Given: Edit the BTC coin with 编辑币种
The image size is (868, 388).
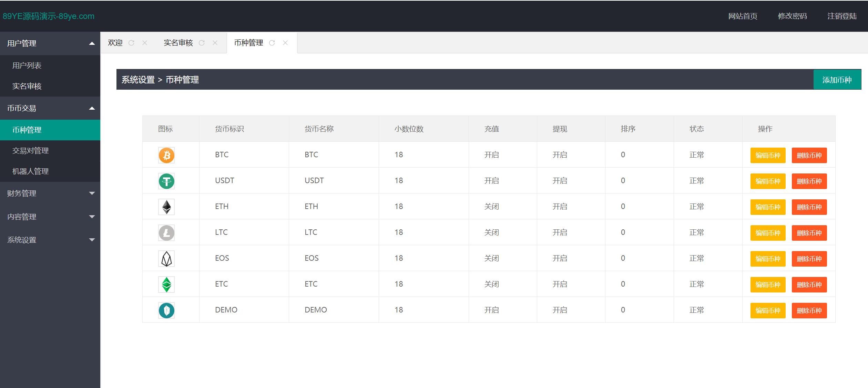Looking at the screenshot, I should click(768, 155).
